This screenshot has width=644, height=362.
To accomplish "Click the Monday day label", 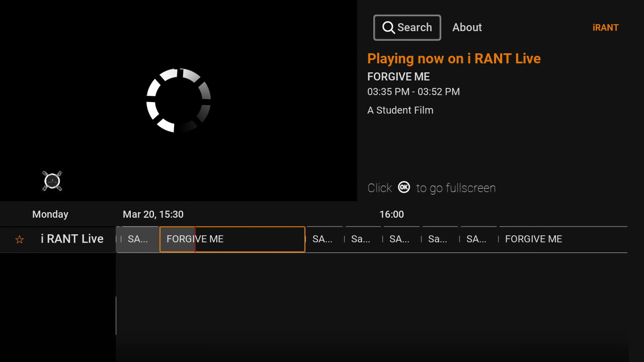I will click(50, 214).
